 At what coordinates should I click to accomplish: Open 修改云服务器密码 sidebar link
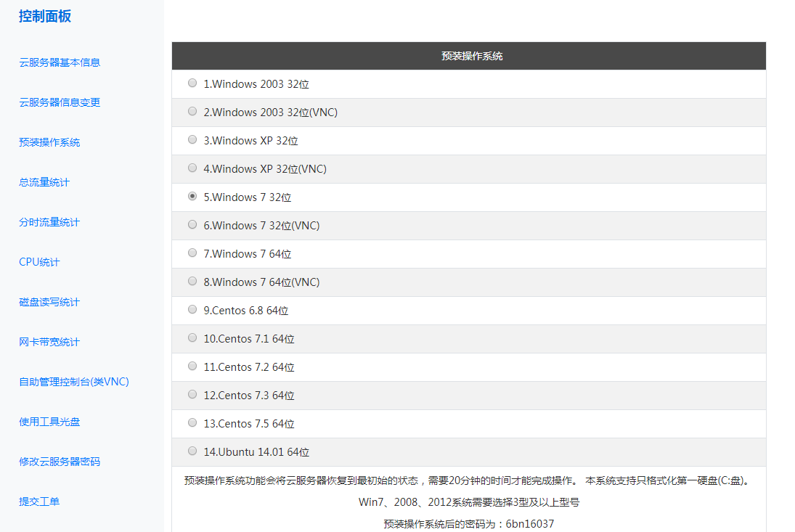[x=60, y=462]
